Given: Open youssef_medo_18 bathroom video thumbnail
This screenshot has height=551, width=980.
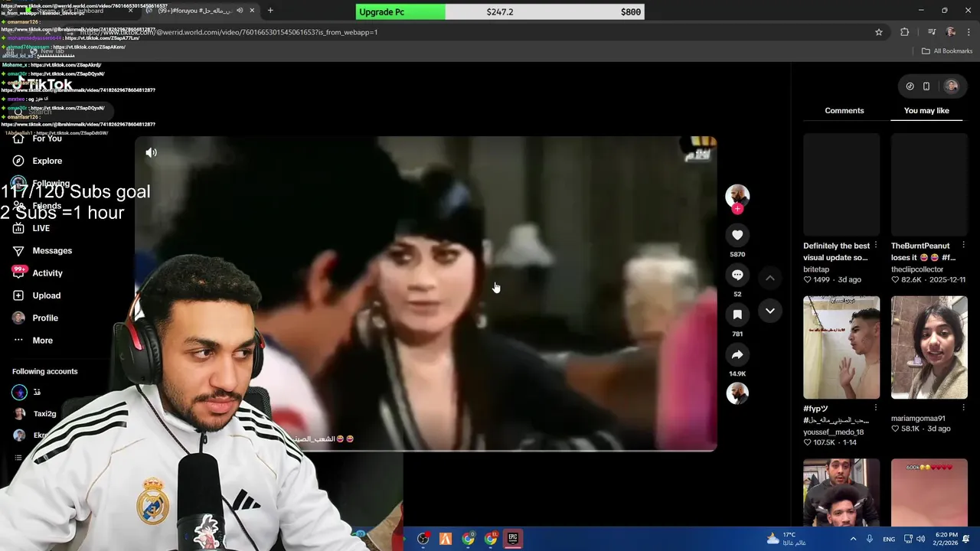Looking at the screenshot, I should point(841,347).
